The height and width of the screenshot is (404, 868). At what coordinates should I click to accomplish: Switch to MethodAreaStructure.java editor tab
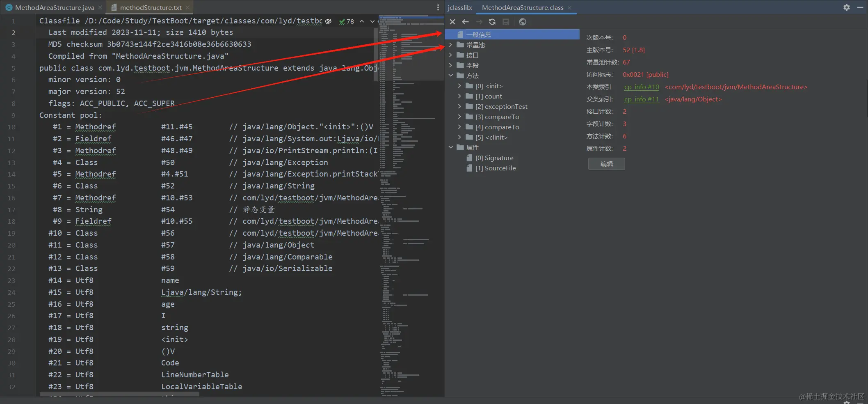pyautogui.click(x=53, y=7)
